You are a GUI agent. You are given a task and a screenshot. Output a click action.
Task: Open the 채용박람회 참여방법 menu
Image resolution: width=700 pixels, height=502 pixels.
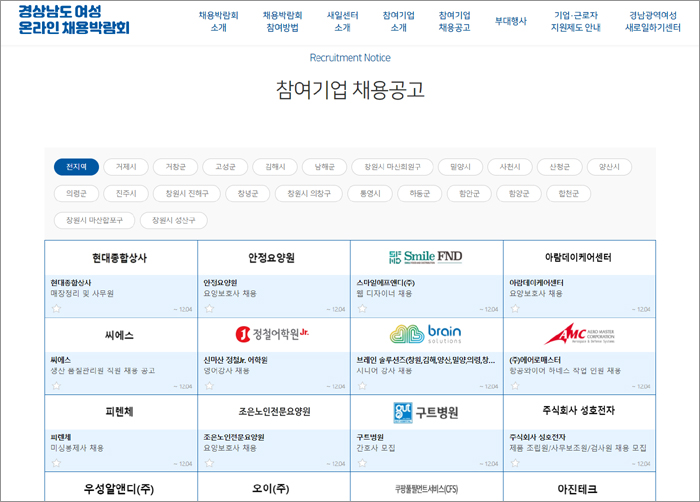pyautogui.click(x=283, y=21)
